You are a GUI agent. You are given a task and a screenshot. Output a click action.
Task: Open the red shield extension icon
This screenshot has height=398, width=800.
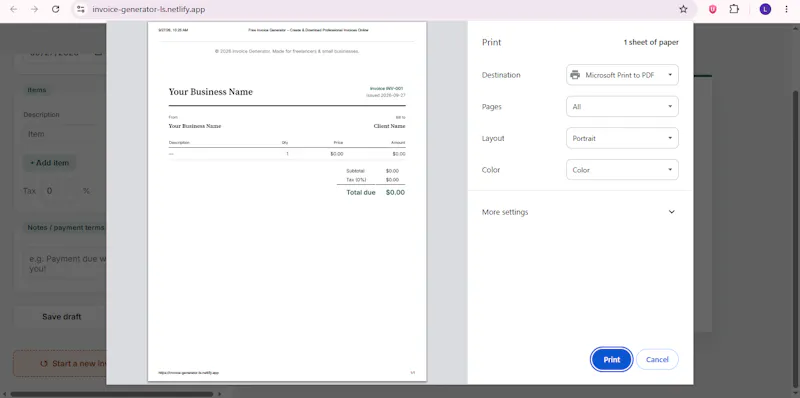[x=713, y=9]
